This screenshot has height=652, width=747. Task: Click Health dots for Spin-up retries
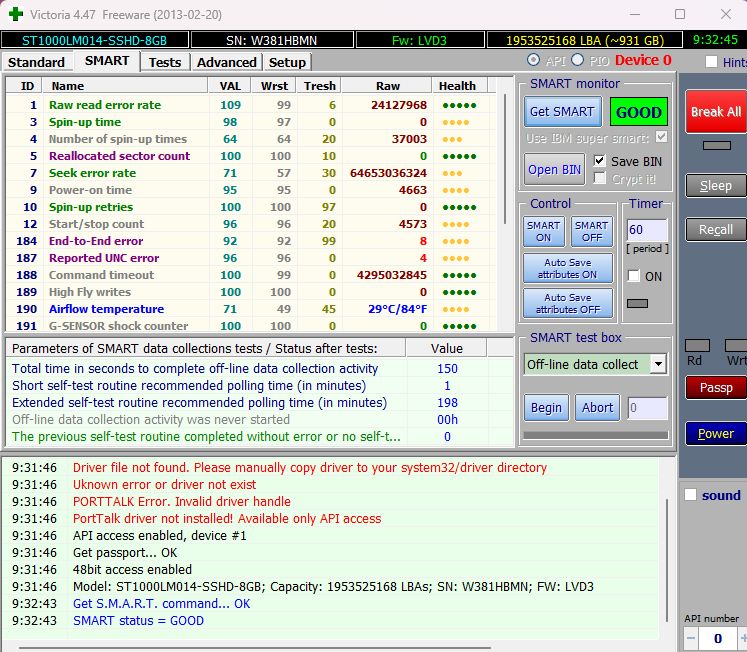459,207
